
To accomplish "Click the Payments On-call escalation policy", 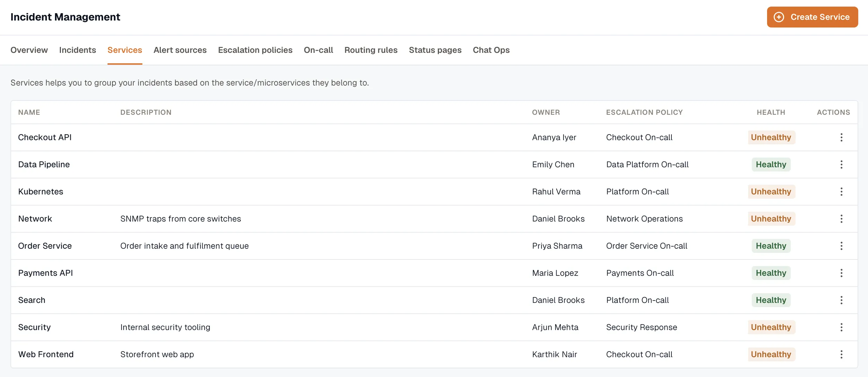I will coord(640,273).
